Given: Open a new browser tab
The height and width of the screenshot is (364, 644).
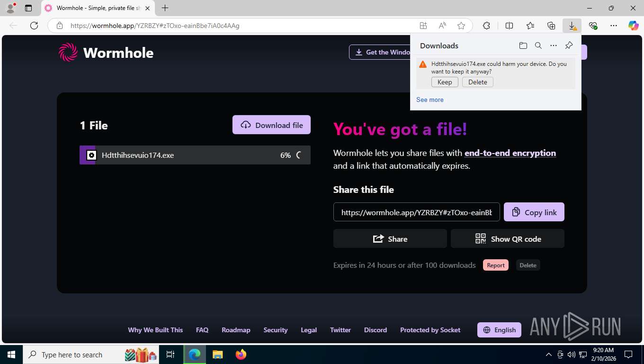Looking at the screenshot, I should coord(165,8).
